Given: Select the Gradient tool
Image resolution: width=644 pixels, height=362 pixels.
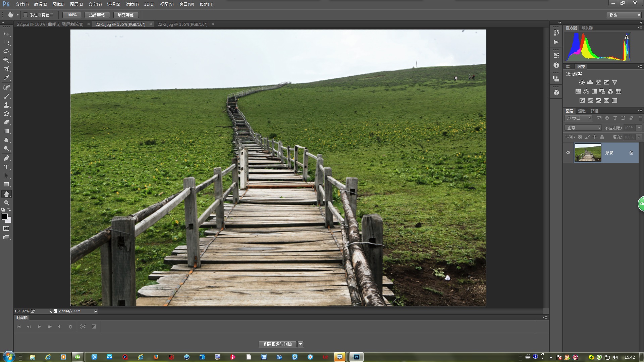Looking at the screenshot, I should coord(6,131).
